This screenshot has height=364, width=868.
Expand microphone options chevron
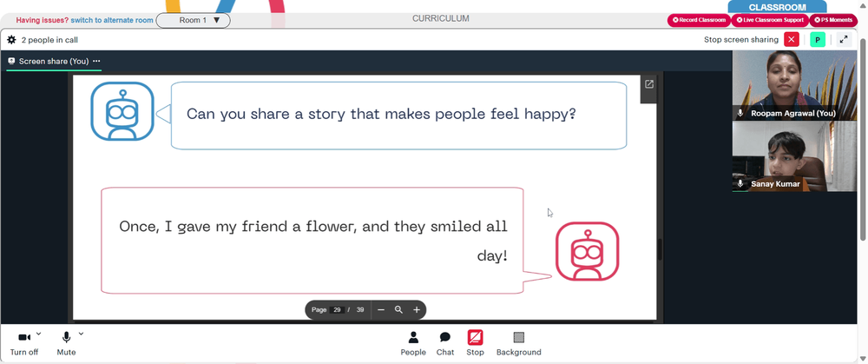(x=81, y=334)
